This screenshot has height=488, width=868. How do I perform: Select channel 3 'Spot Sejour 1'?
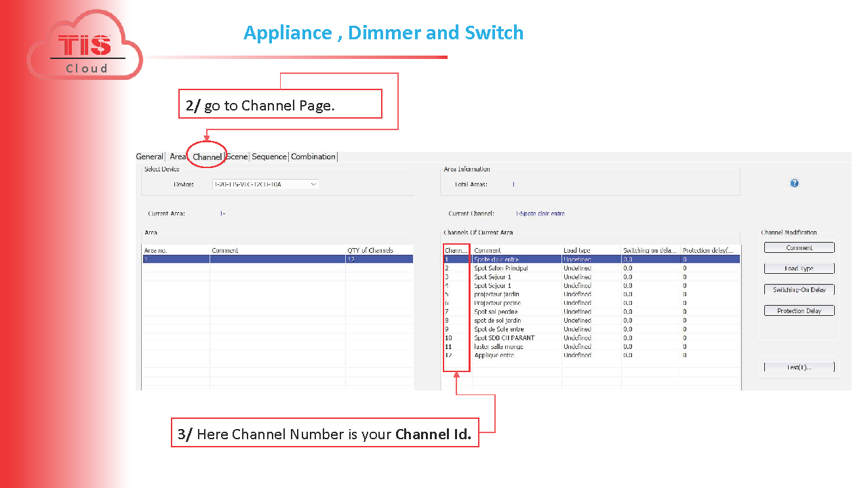[x=591, y=277]
